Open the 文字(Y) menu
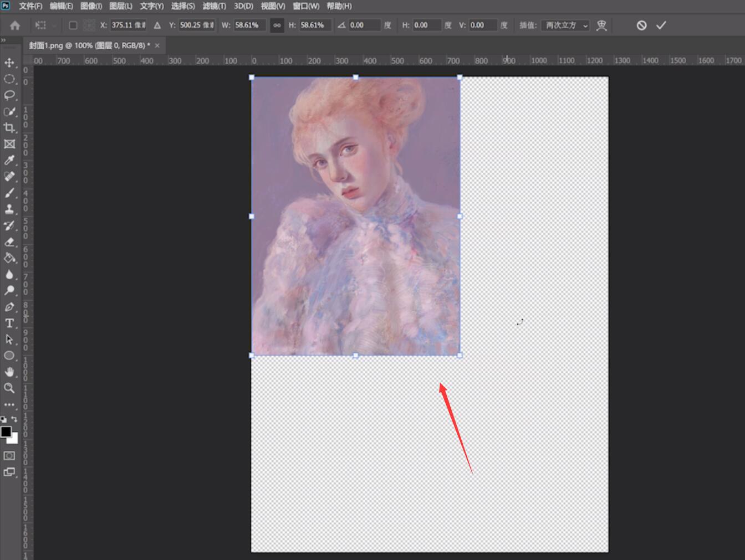Image resolution: width=745 pixels, height=560 pixels. 152,6
